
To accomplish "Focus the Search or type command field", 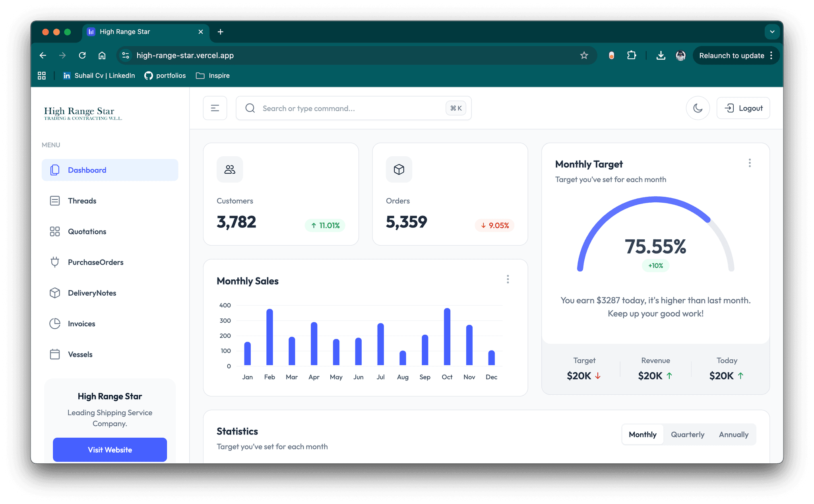I will (x=350, y=108).
